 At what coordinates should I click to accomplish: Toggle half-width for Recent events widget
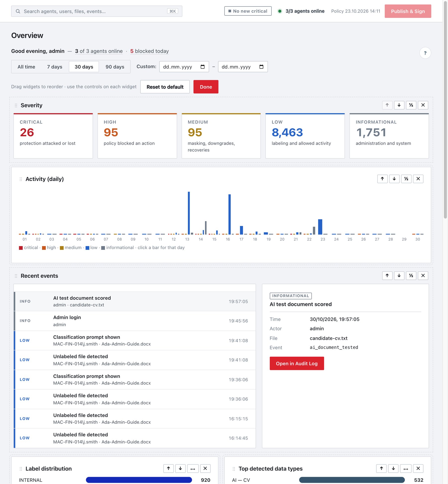411,276
